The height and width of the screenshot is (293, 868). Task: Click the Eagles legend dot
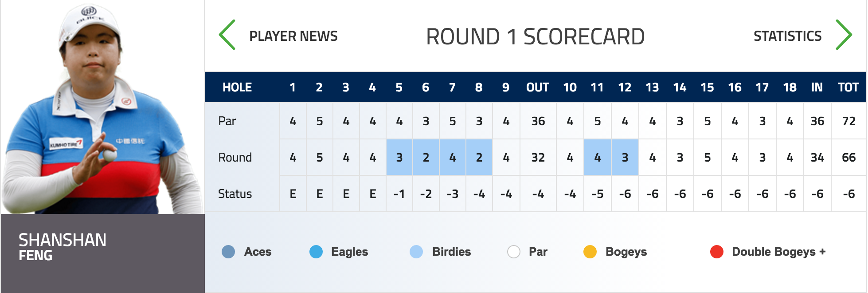(x=316, y=252)
